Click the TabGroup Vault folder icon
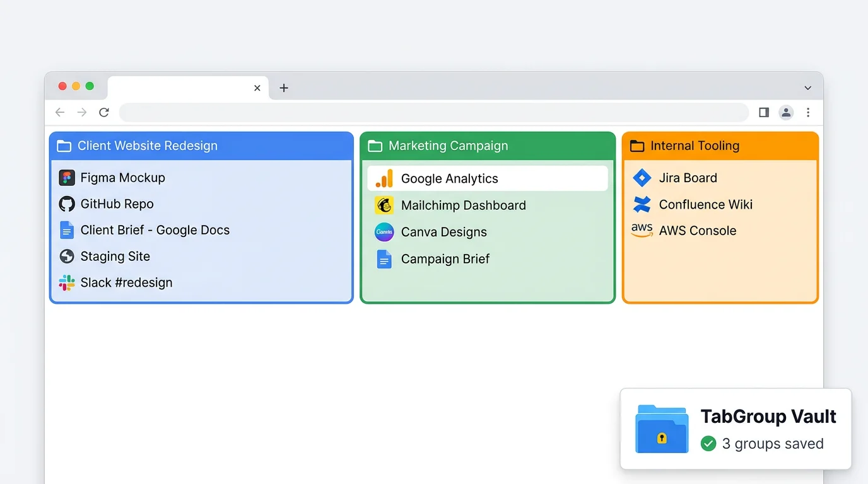The width and height of the screenshot is (868, 484). pyautogui.click(x=661, y=429)
